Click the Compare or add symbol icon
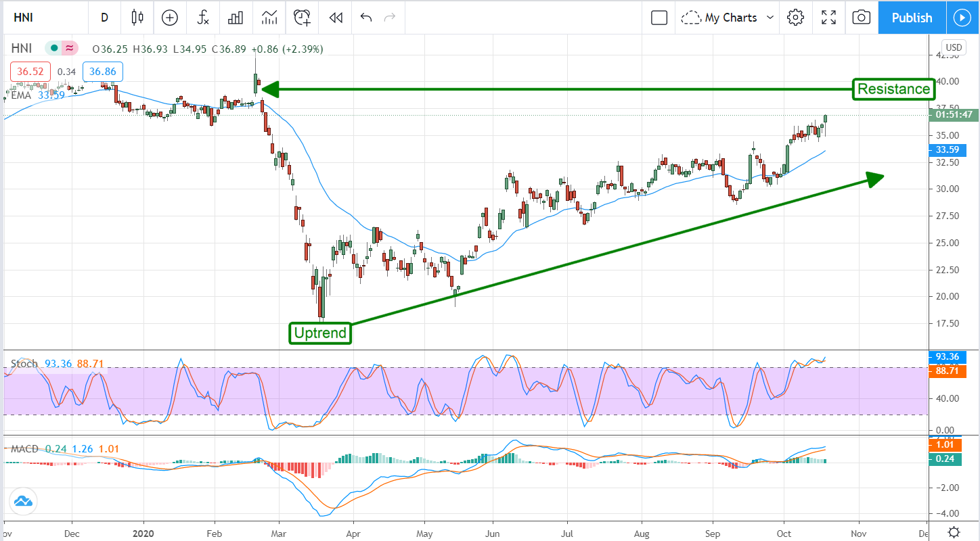This screenshot has width=980, height=541. point(170,18)
